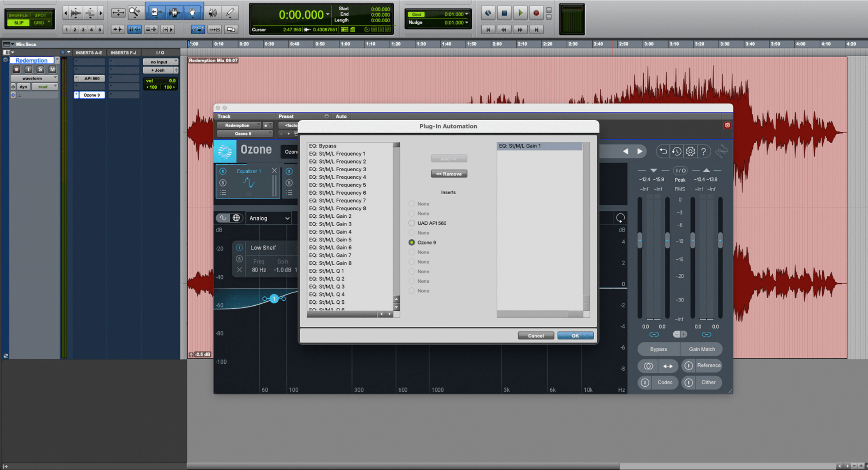Click the Auto tab in automation dialog
868x470 pixels.
click(340, 116)
